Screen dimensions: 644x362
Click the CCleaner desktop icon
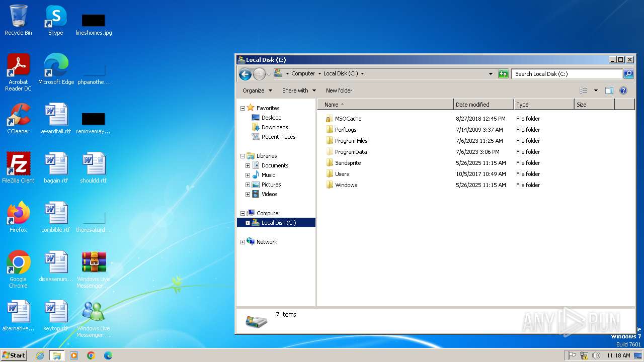click(18, 119)
